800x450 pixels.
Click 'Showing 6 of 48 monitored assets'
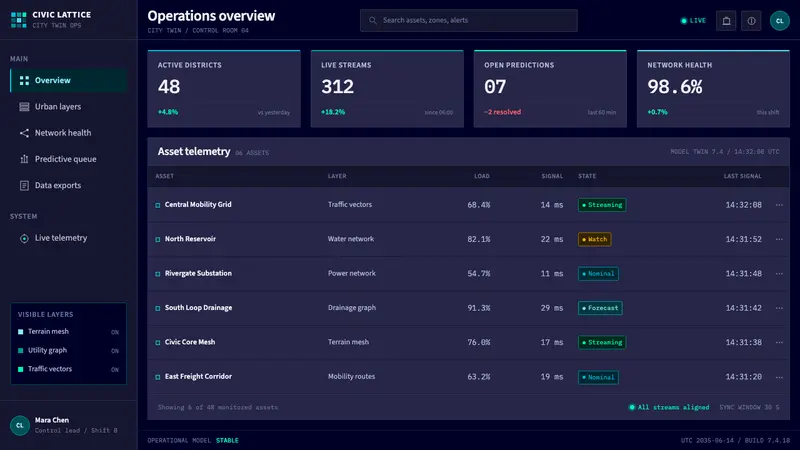(218, 407)
